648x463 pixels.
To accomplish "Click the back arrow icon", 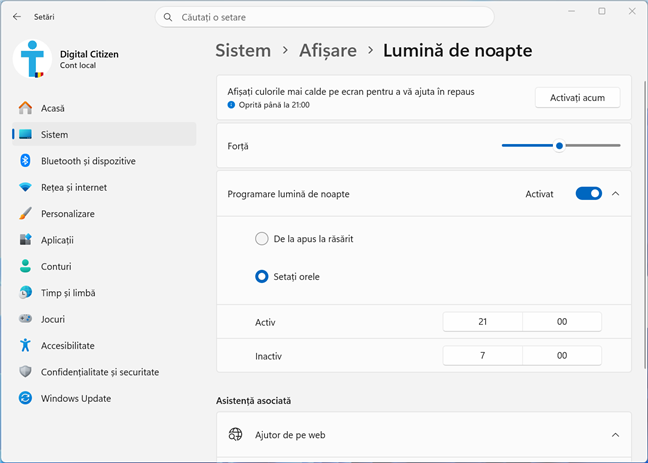I will pos(17,17).
